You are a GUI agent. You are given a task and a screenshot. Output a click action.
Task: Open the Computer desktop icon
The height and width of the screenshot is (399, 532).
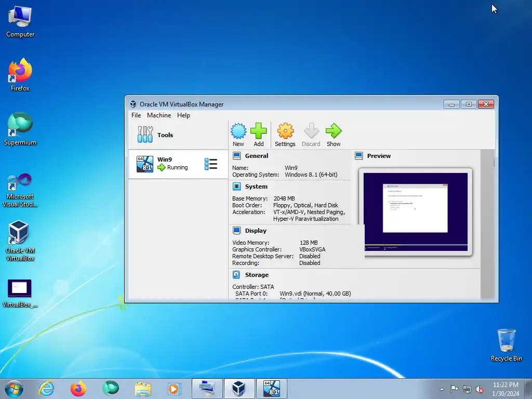(x=20, y=22)
